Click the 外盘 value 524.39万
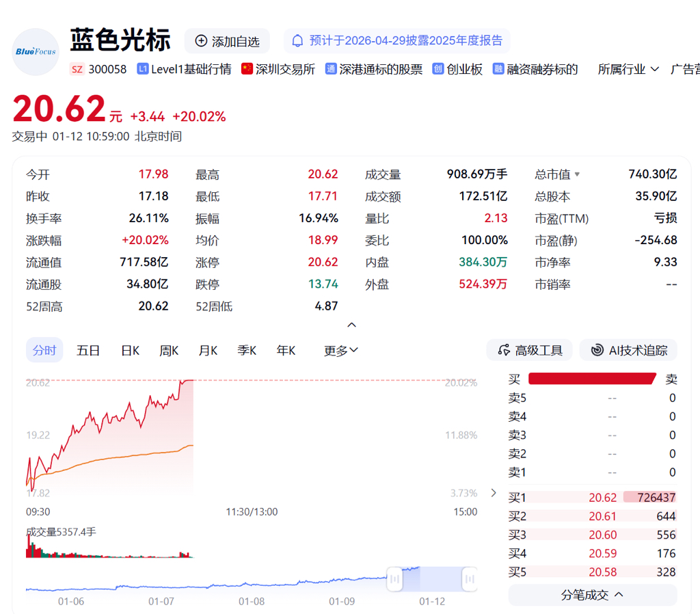Screen dimensions: 700x614 (483, 284)
